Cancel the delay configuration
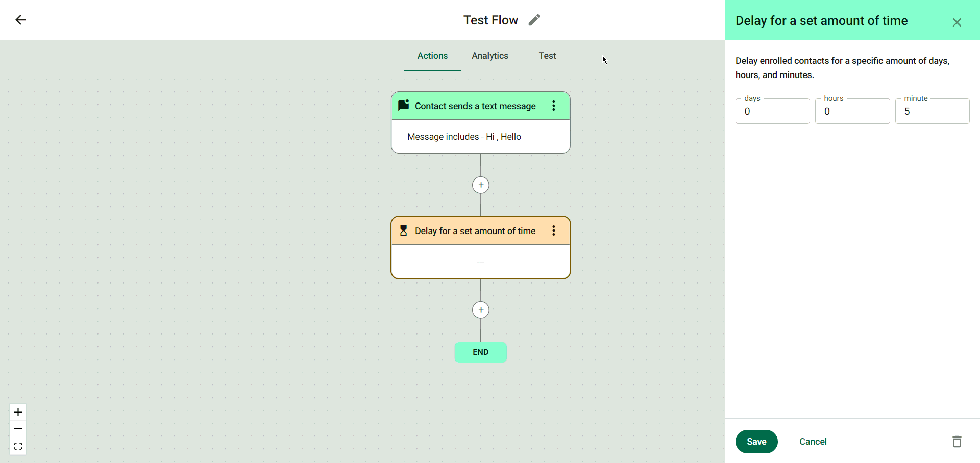 pyautogui.click(x=813, y=442)
